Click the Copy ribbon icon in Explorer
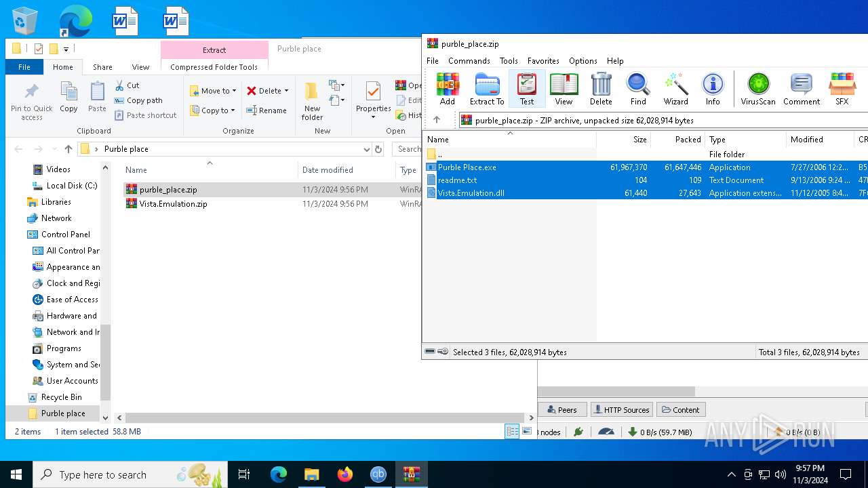 [68, 97]
